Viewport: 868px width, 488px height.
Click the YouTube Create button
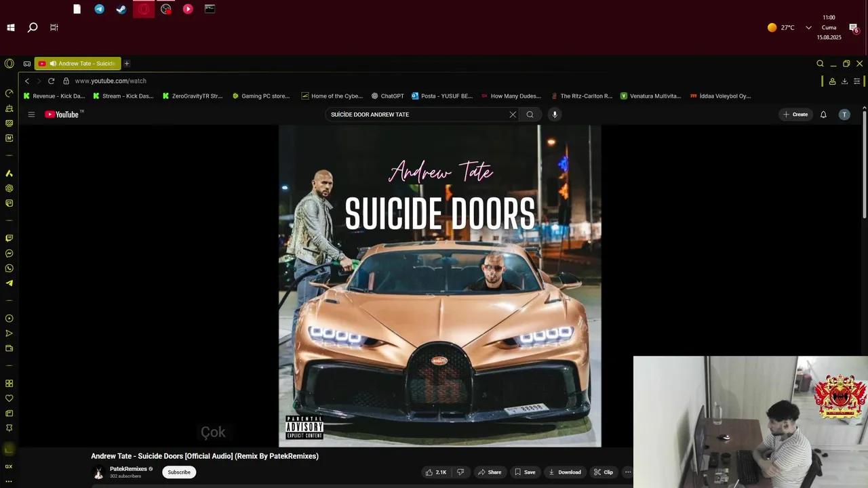click(x=795, y=115)
